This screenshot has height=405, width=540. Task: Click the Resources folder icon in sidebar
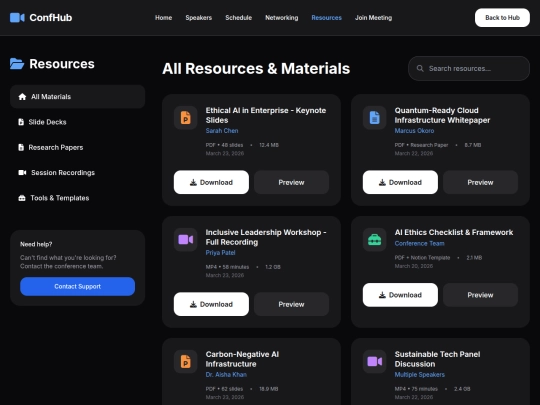17,64
